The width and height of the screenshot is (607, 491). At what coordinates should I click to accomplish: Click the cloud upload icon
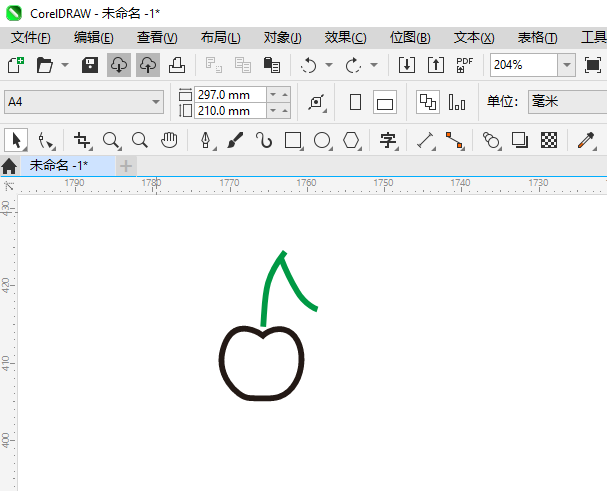pos(148,65)
